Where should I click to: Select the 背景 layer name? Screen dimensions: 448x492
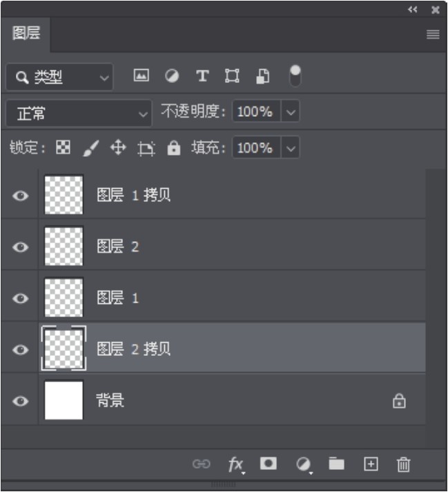[110, 400]
